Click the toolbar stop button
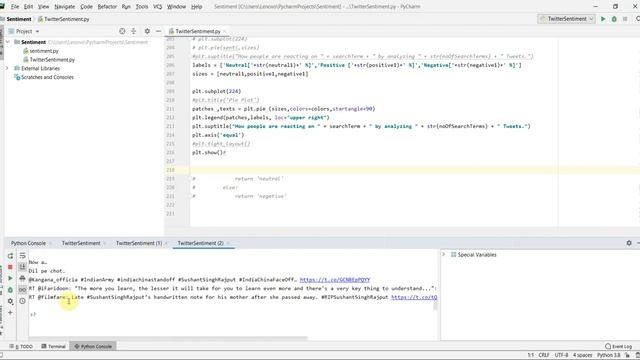Viewport: 640px width, 360px height. [625, 19]
